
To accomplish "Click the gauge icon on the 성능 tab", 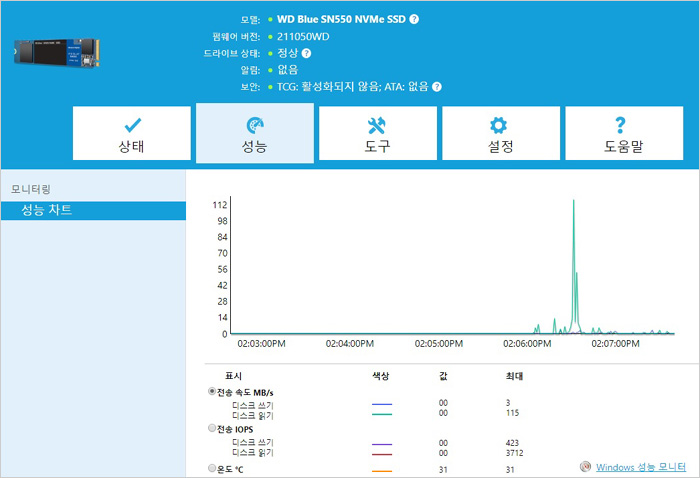I will tap(255, 125).
